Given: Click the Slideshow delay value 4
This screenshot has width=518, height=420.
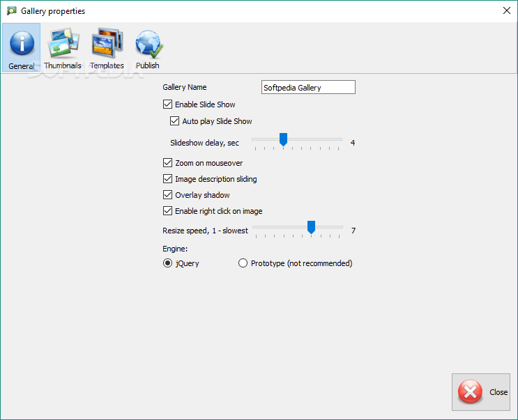Looking at the screenshot, I should tap(353, 143).
